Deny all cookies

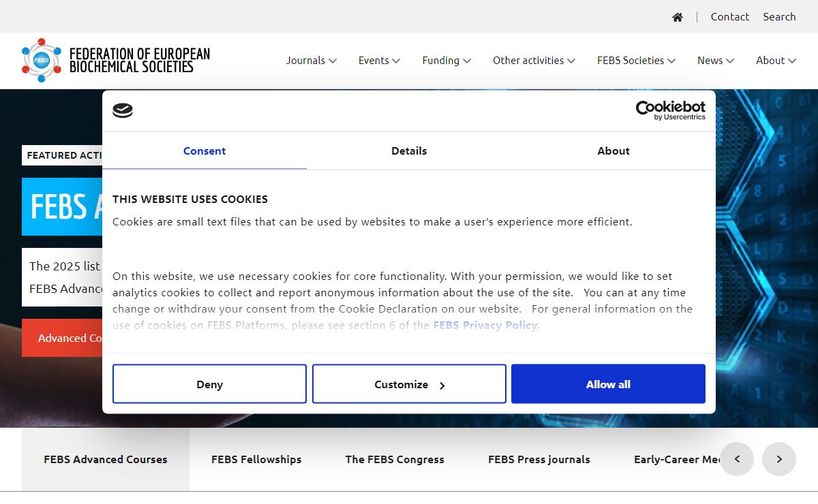click(209, 384)
